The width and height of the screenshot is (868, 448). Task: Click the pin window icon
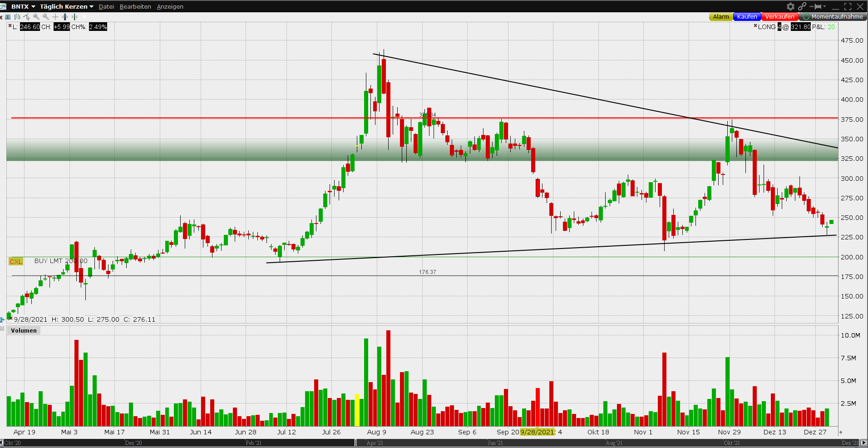tap(816, 6)
